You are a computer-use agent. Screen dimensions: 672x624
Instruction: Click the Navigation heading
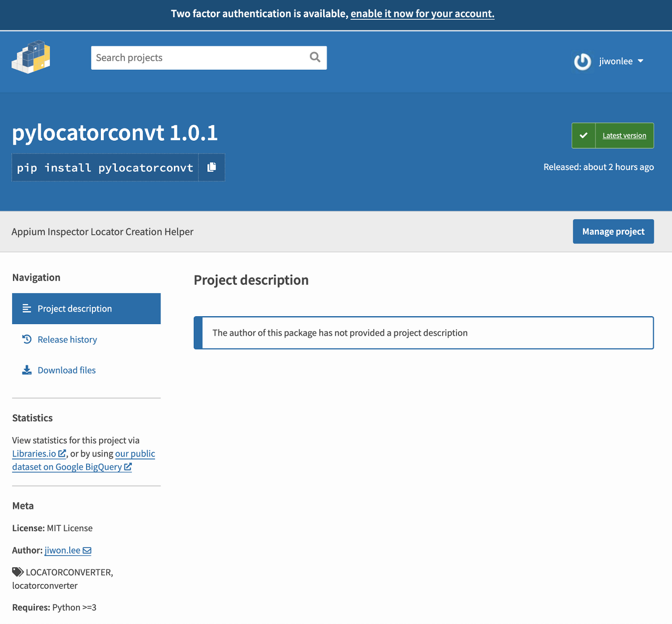(x=36, y=277)
